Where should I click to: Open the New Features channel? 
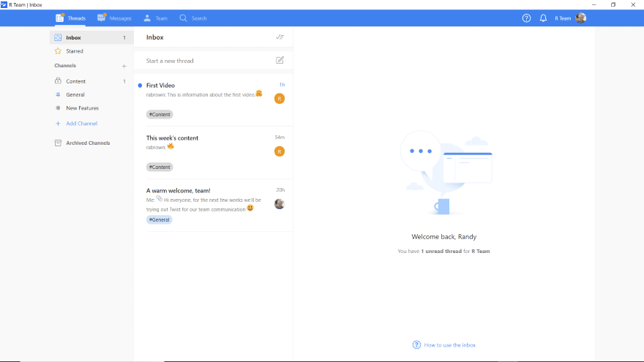(x=91, y=108)
